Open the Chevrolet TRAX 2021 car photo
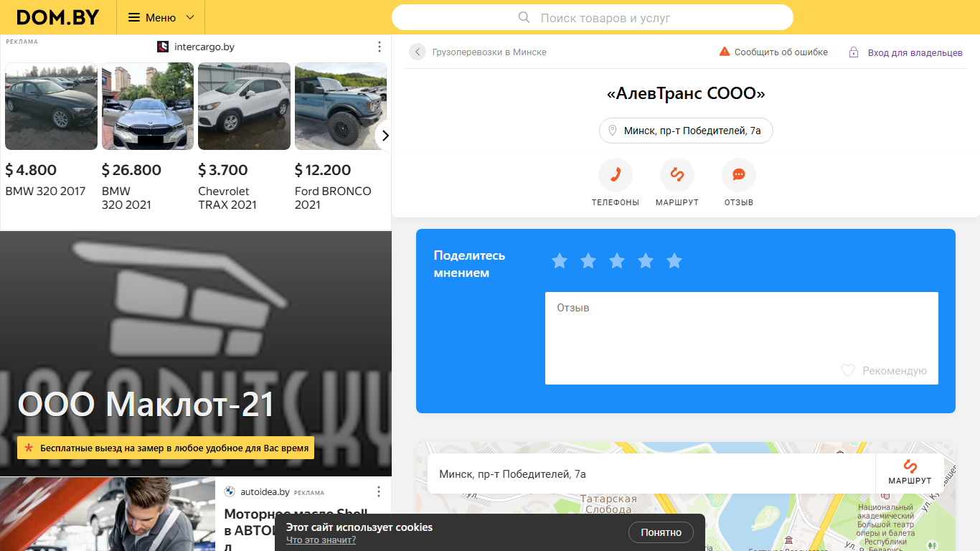Image resolution: width=980 pixels, height=551 pixels. pos(244,106)
